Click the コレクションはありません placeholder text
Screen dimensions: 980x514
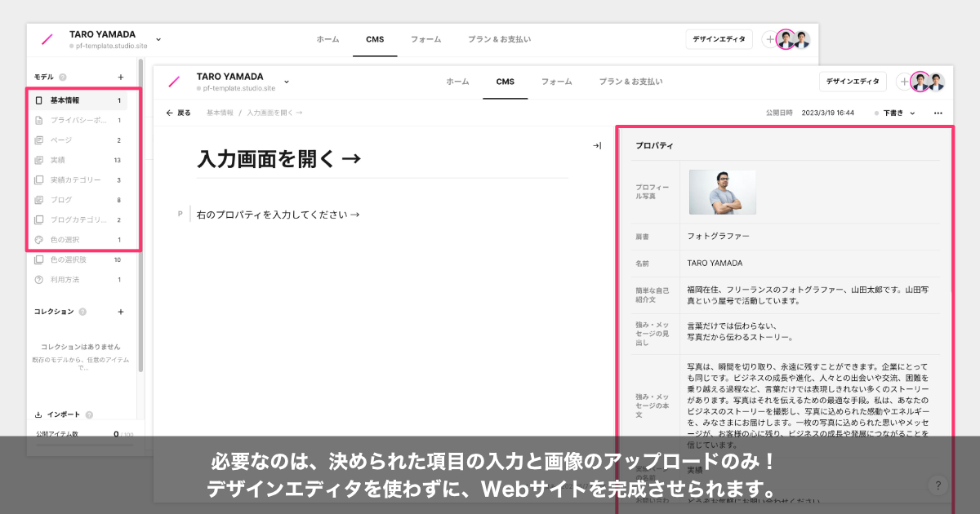81,347
